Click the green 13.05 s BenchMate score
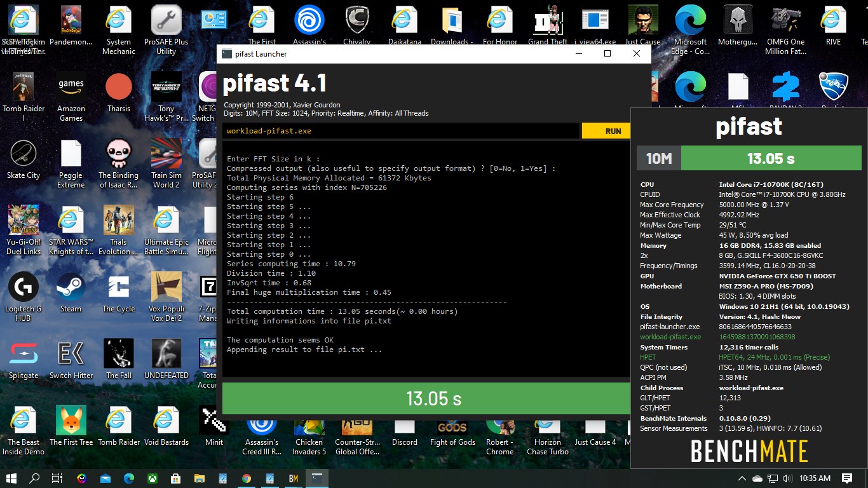 point(771,158)
